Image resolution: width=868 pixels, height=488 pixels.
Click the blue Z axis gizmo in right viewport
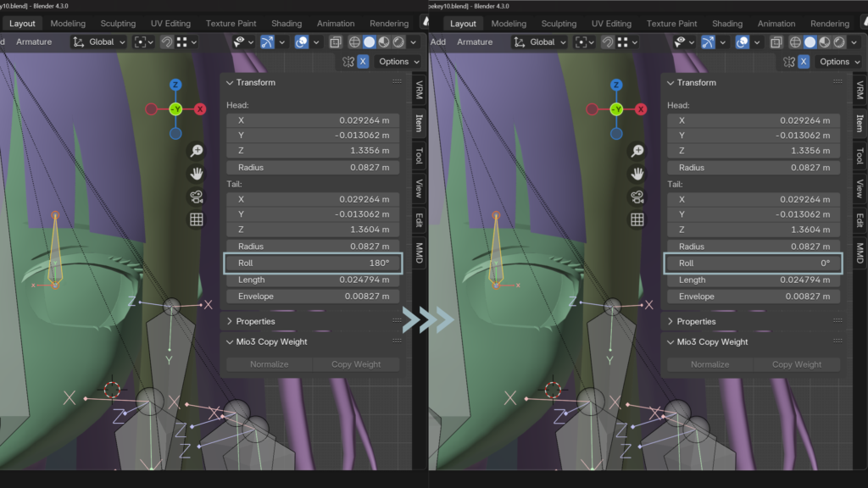coord(616,85)
